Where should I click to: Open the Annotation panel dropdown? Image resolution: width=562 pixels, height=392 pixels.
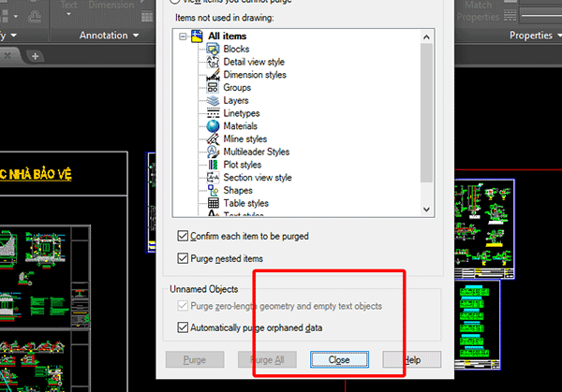tap(136, 36)
